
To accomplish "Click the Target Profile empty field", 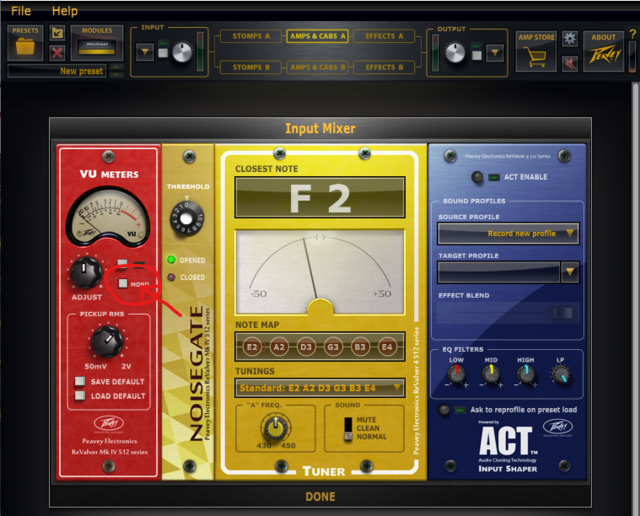I will (498, 272).
